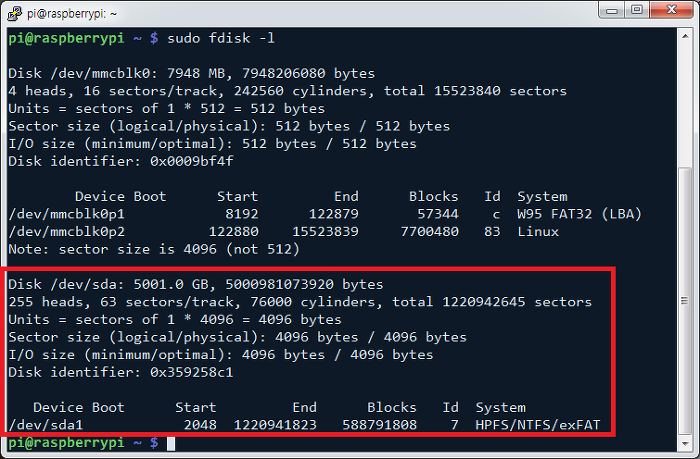700x459 pixels.
Task: Click the window title 'pi@raspberrypi: ~'
Action: [72, 14]
